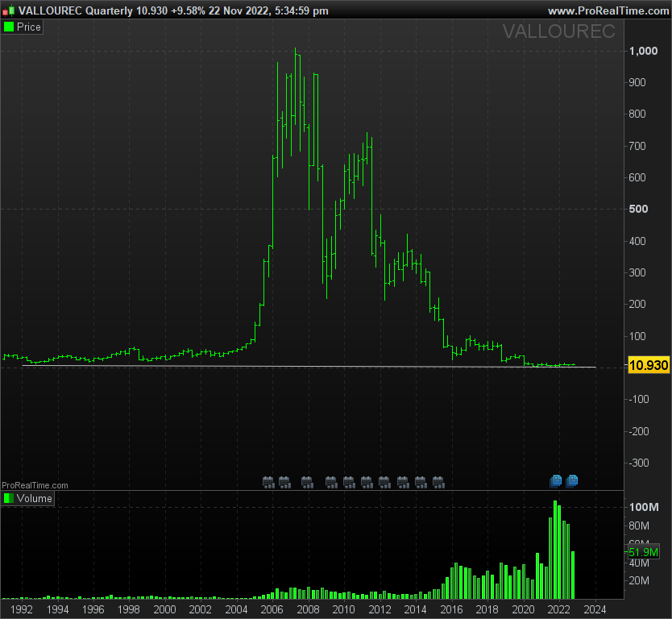Click the calendar event icon for 2013
This screenshot has height=619, width=672.
tap(403, 482)
